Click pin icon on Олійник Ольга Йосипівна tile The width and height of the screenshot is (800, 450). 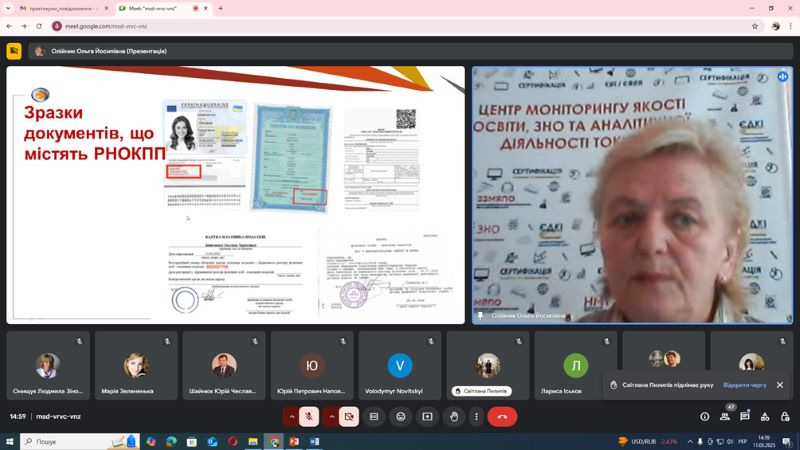click(480, 316)
